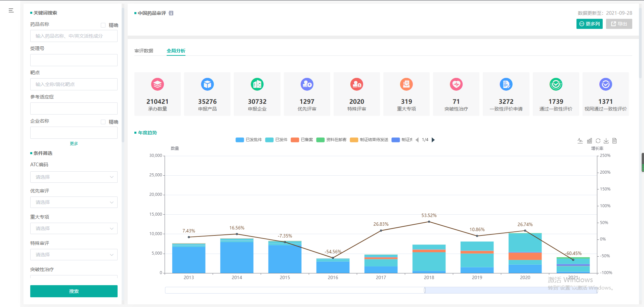644x307 pixels.
Task: Click the page scrollbar thumb on right
Action: pos(643,163)
